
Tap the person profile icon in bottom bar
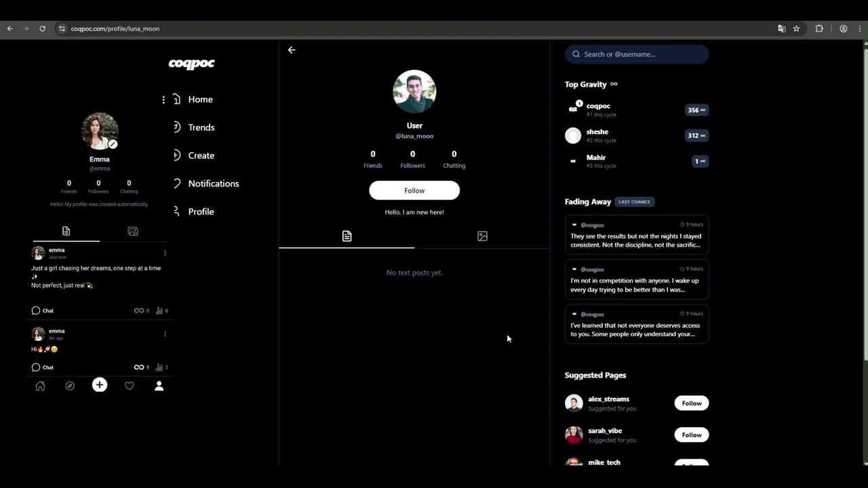[x=159, y=386]
